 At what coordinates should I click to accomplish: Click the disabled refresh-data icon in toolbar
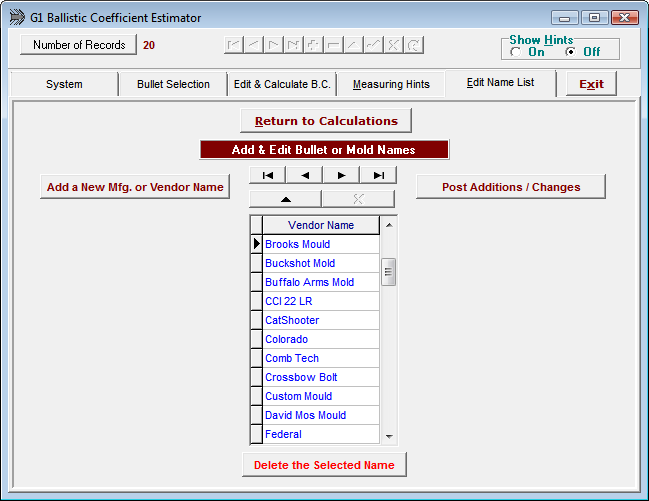(413, 45)
